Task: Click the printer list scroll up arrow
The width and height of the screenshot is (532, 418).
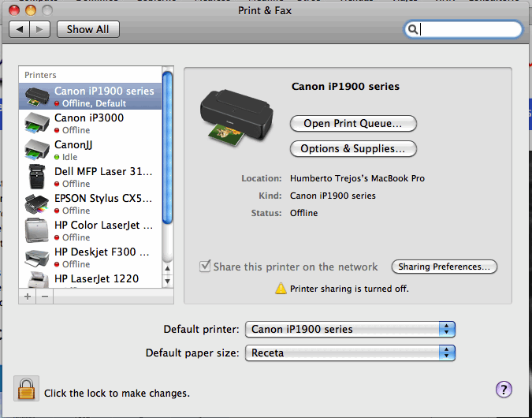Action: [x=167, y=268]
